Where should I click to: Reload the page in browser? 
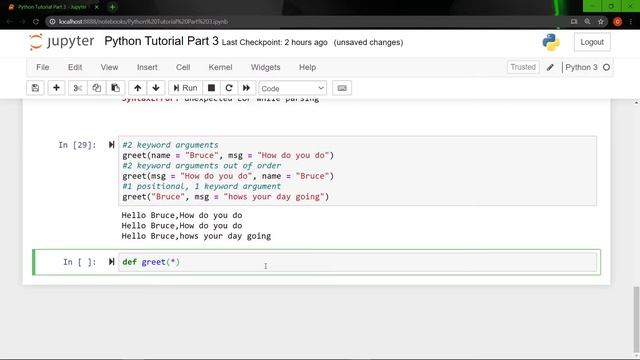[x=36, y=22]
